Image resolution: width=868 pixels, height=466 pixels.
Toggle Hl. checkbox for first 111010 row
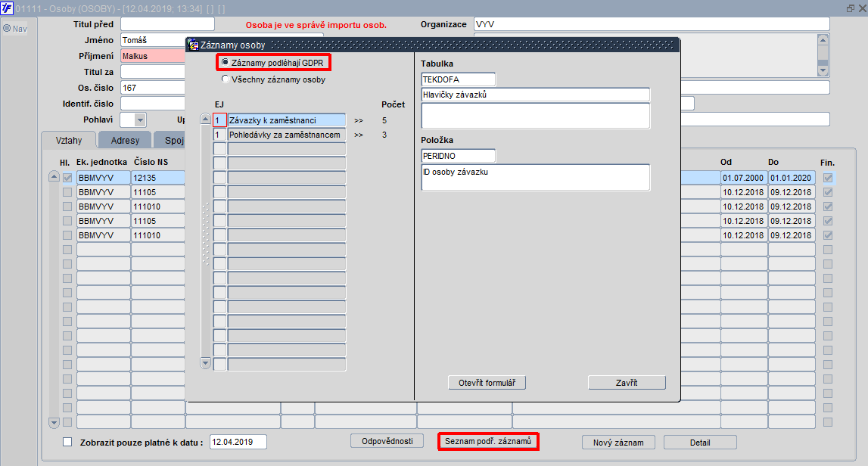(67, 207)
